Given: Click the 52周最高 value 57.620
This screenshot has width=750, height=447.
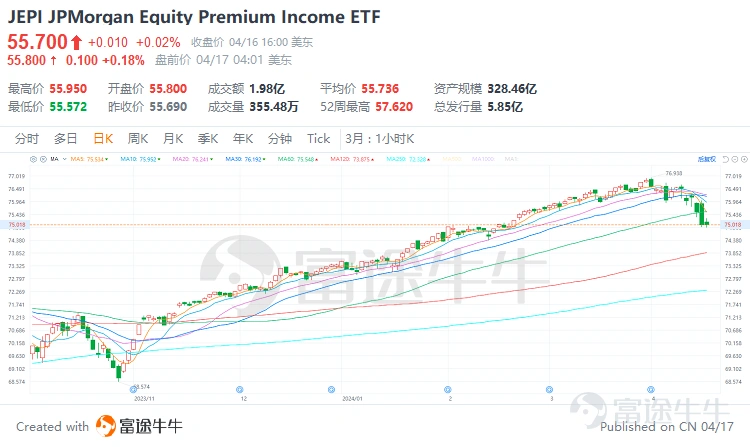Looking at the screenshot, I should click(x=394, y=107).
